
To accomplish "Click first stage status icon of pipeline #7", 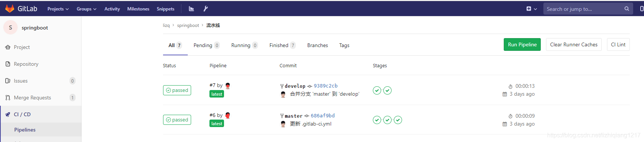I will coord(377,90).
